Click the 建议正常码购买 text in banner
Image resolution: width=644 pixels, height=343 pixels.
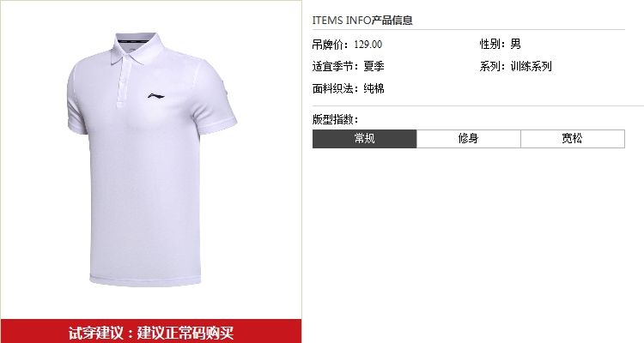(185, 333)
